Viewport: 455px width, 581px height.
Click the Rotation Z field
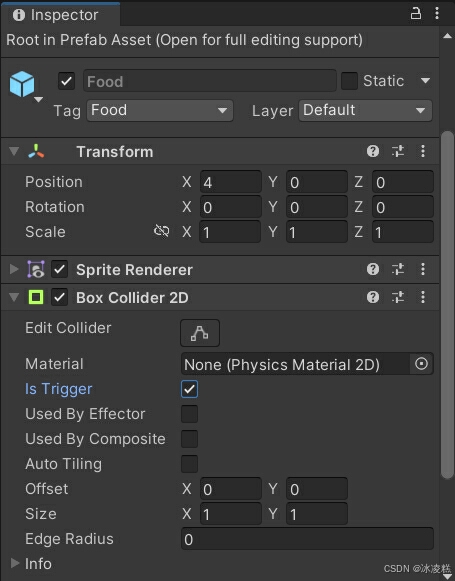coord(403,207)
